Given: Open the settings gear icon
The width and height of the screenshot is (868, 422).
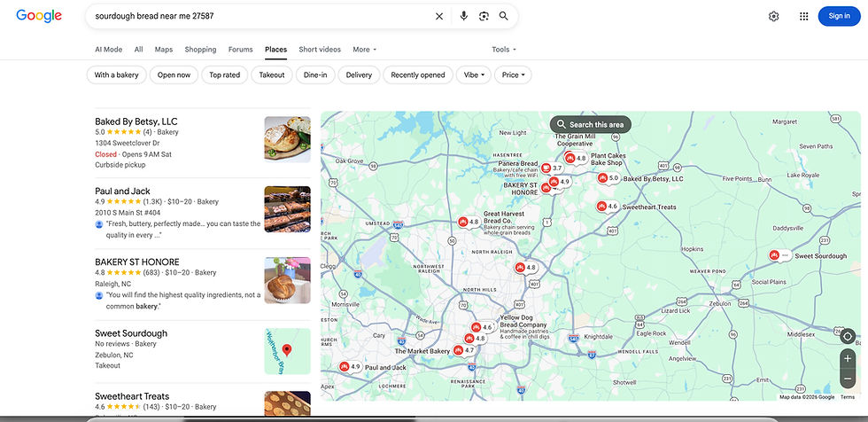Looking at the screenshot, I should pyautogui.click(x=774, y=16).
